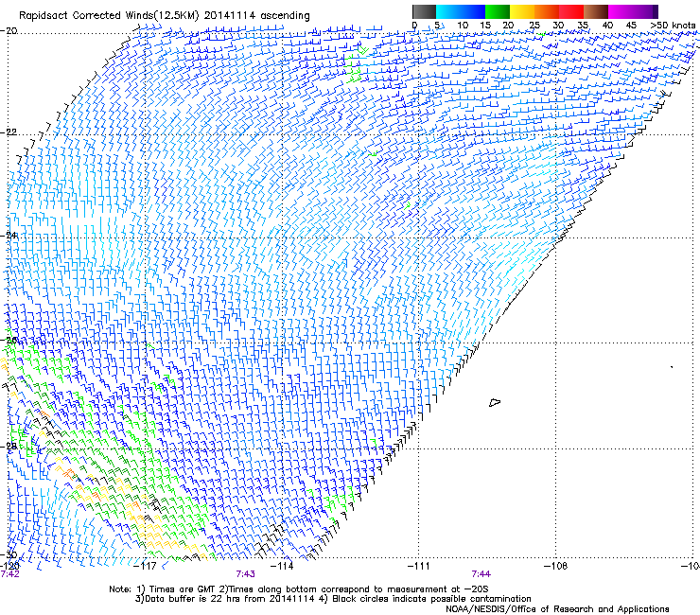Click the orange 25-30 knots color segment

coord(547,11)
